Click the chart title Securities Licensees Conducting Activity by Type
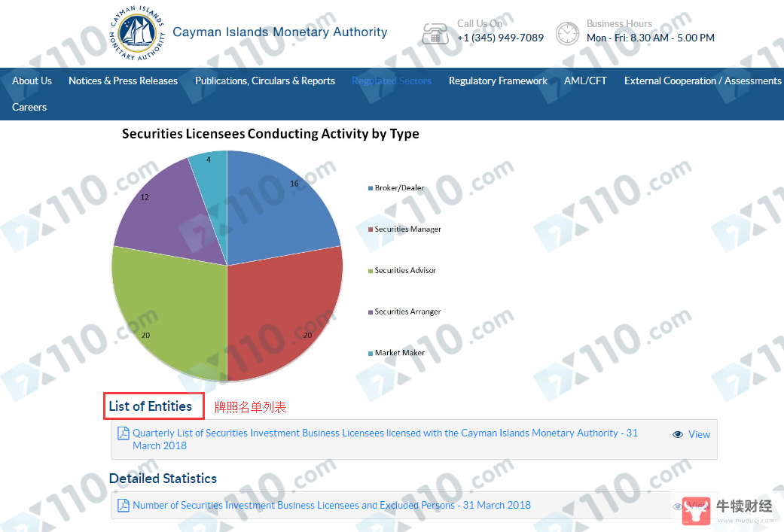The height and width of the screenshot is (532, 784). tap(270, 134)
